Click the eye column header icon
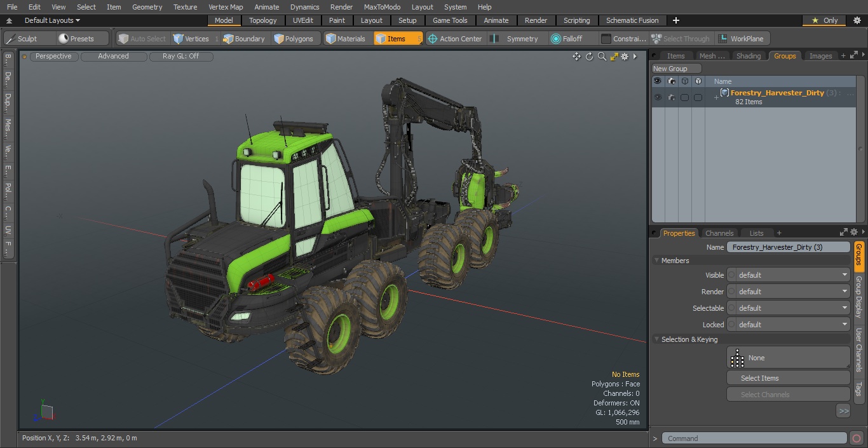The height and width of the screenshot is (448, 868). [x=658, y=81]
